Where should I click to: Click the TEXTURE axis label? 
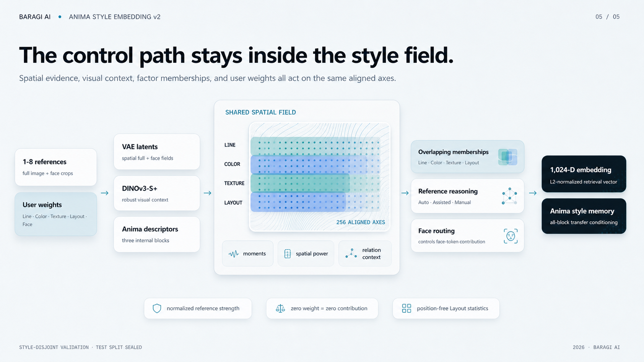[x=234, y=183]
